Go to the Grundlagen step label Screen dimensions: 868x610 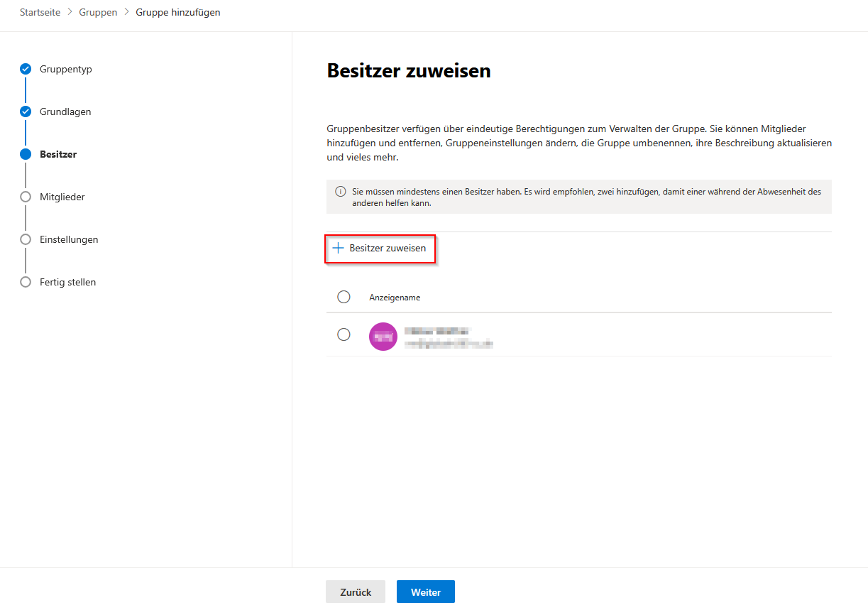click(65, 111)
